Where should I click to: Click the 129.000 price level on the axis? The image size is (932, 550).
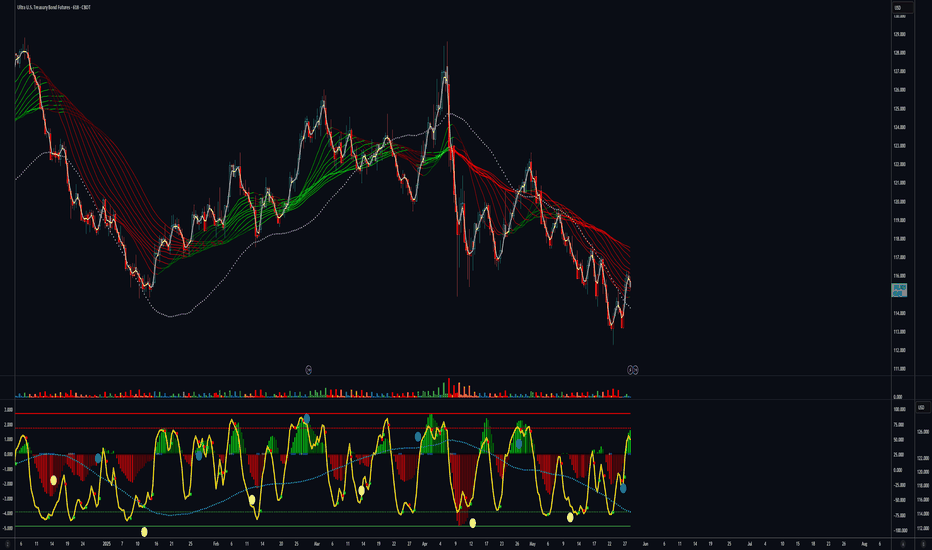899,34
